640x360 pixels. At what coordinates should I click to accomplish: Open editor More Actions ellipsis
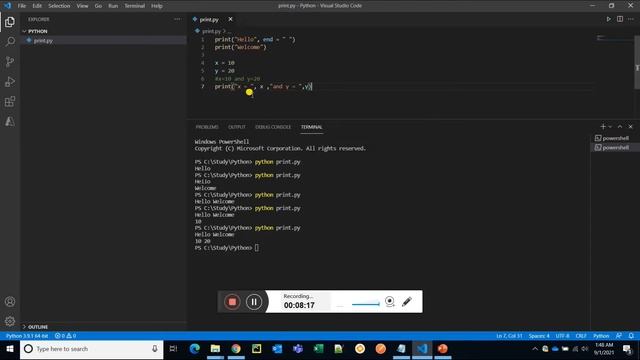coord(631,19)
